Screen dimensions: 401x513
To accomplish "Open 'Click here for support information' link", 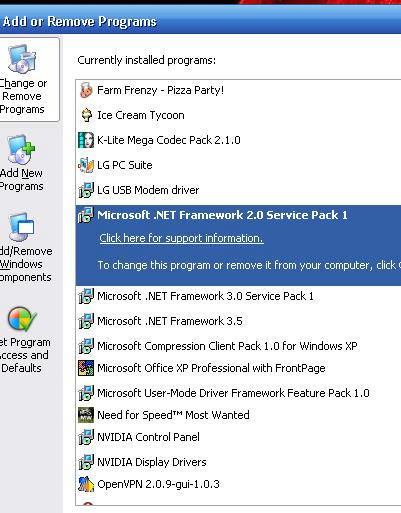I will coord(181,238).
